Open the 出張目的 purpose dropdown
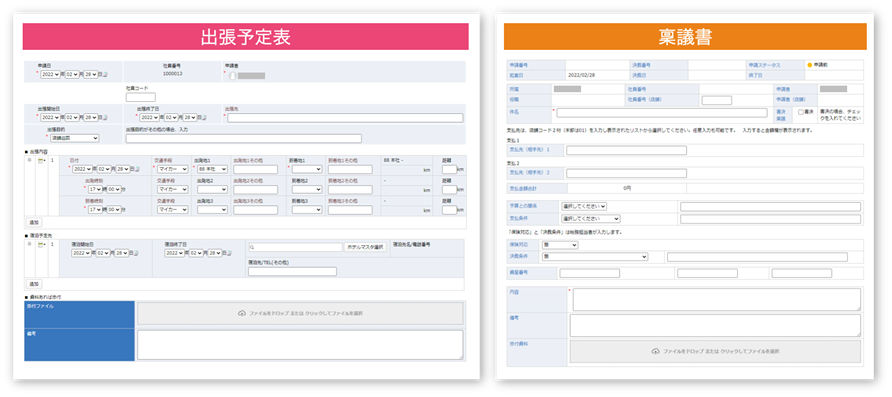Screen dimensions: 892x397 coord(74,138)
